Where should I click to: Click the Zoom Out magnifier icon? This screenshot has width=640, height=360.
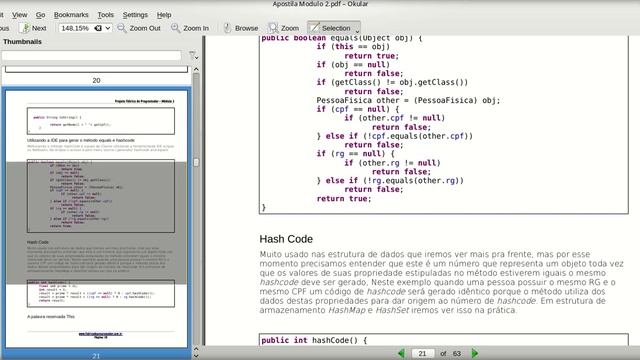122,28
